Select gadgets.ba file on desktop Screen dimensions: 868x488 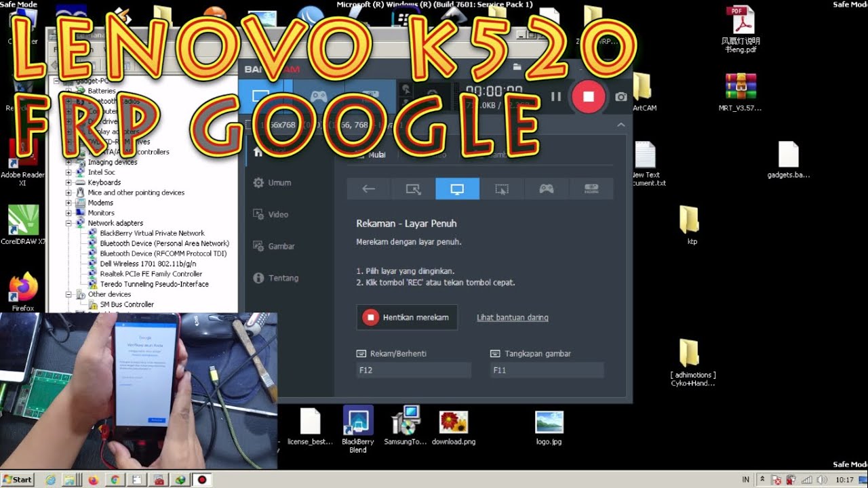(789, 161)
